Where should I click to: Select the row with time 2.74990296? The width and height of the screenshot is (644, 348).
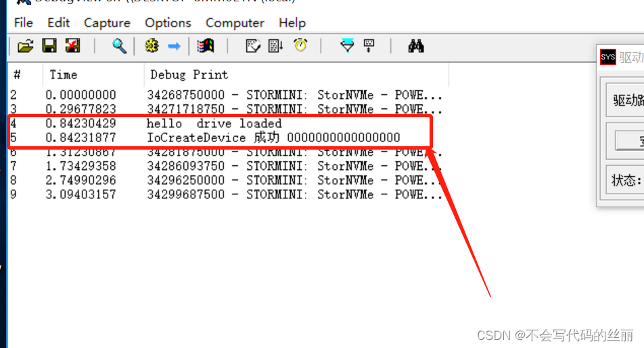click(228, 180)
